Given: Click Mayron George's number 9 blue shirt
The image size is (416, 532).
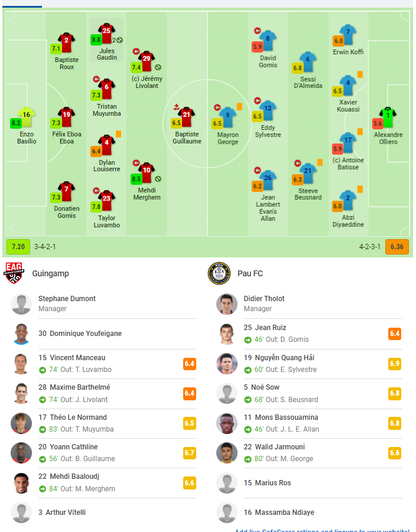Looking at the screenshot, I should tap(227, 118).
